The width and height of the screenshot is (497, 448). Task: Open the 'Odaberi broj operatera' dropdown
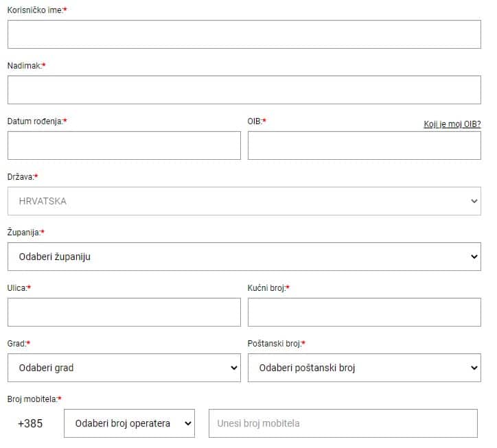tap(129, 423)
